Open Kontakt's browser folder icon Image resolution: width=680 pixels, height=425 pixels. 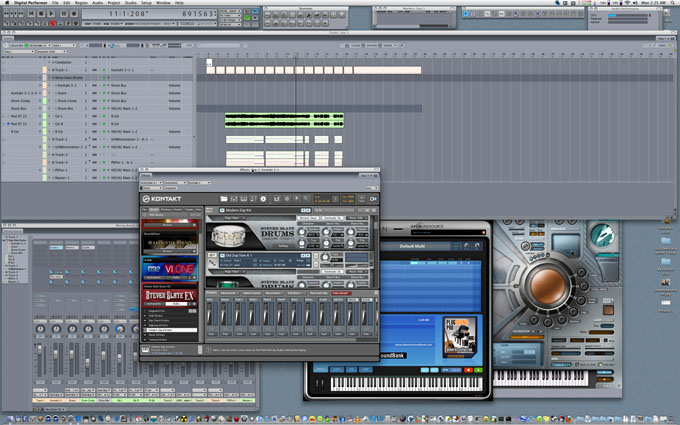(x=224, y=199)
